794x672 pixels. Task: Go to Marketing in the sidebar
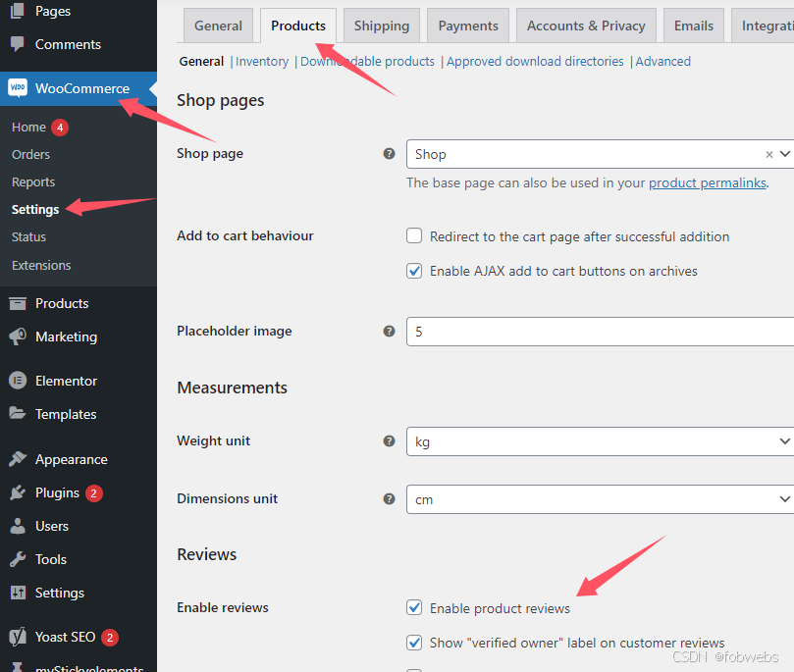click(67, 336)
